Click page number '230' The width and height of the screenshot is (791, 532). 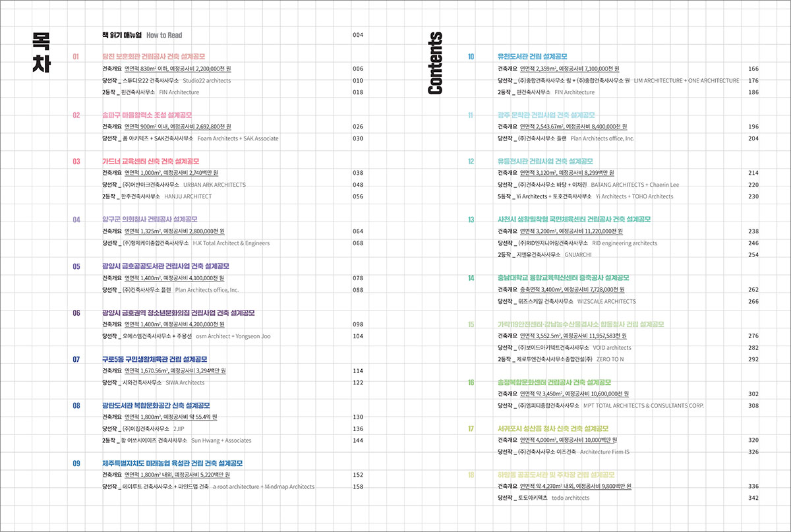click(x=753, y=196)
